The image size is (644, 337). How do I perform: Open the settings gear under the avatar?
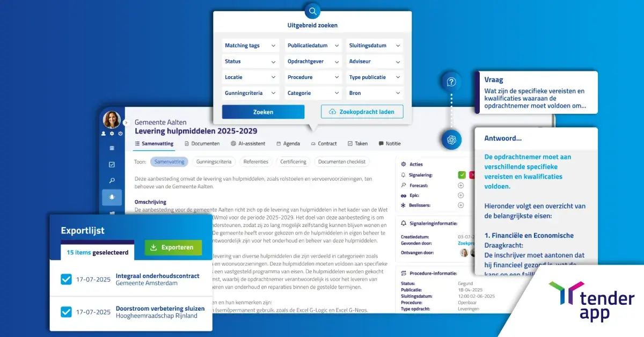pos(112,134)
